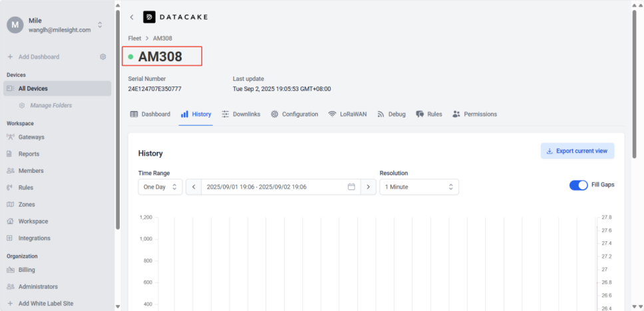Click the Reports document icon
This screenshot has height=311, width=644.
pyautogui.click(x=10, y=154)
